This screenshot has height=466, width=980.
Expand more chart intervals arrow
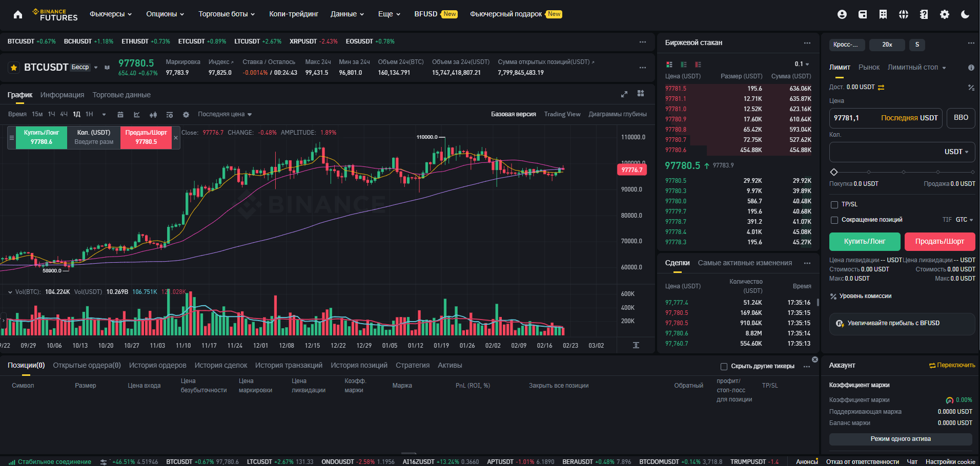104,115
